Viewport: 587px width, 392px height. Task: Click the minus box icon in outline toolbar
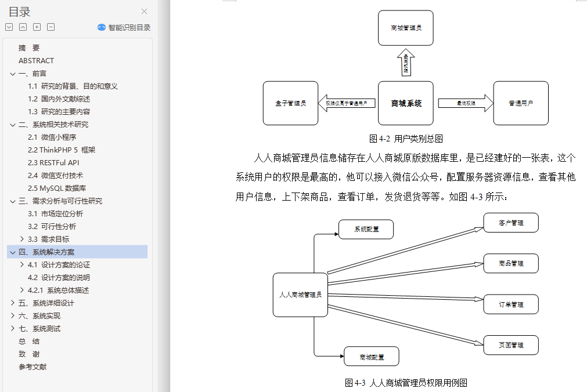coord(51,27)
